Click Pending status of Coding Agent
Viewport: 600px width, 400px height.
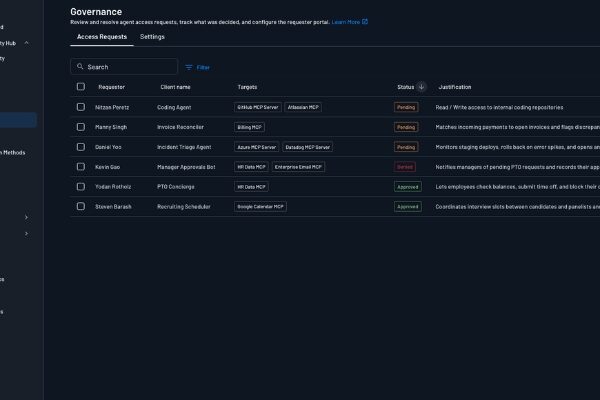(x=406, y=107)
